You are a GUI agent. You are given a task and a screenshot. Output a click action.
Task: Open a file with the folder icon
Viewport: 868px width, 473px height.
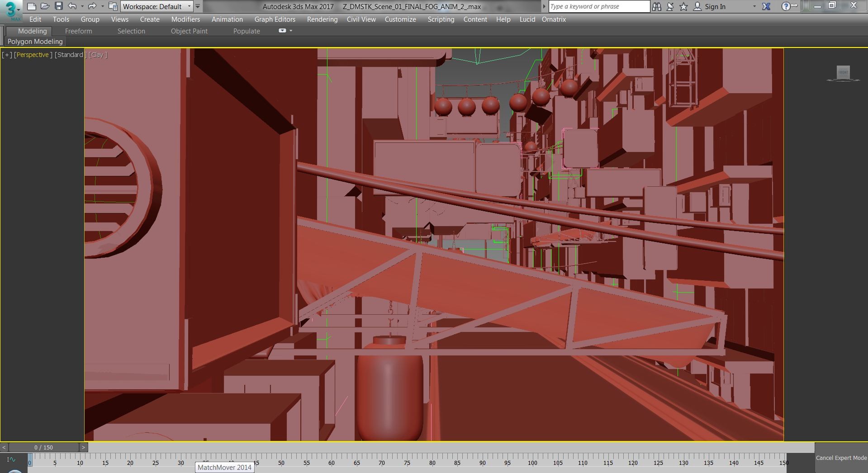tap(45, 6)
